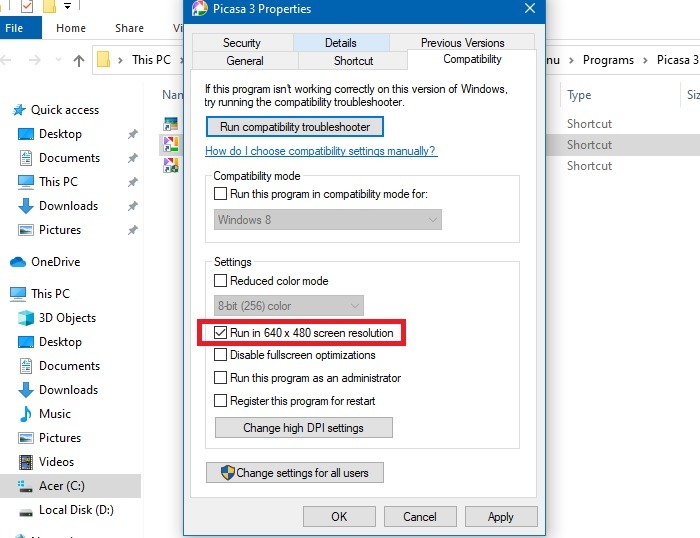700x538 pixels.
Task: Open the Shortcut tab
Action: point(353,61)
